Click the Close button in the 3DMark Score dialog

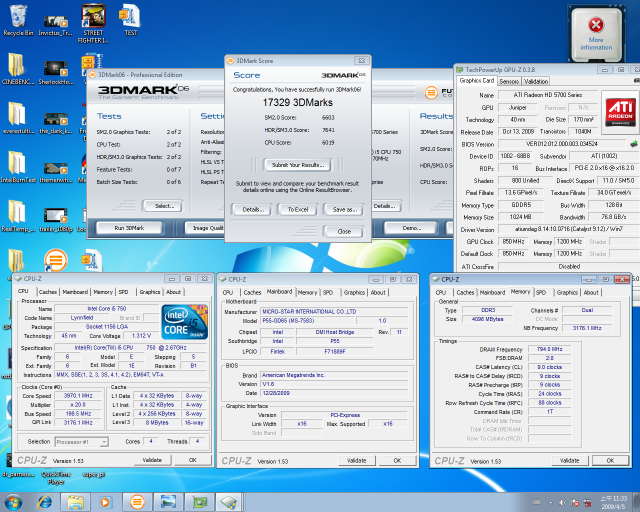[x=344, y=232]
